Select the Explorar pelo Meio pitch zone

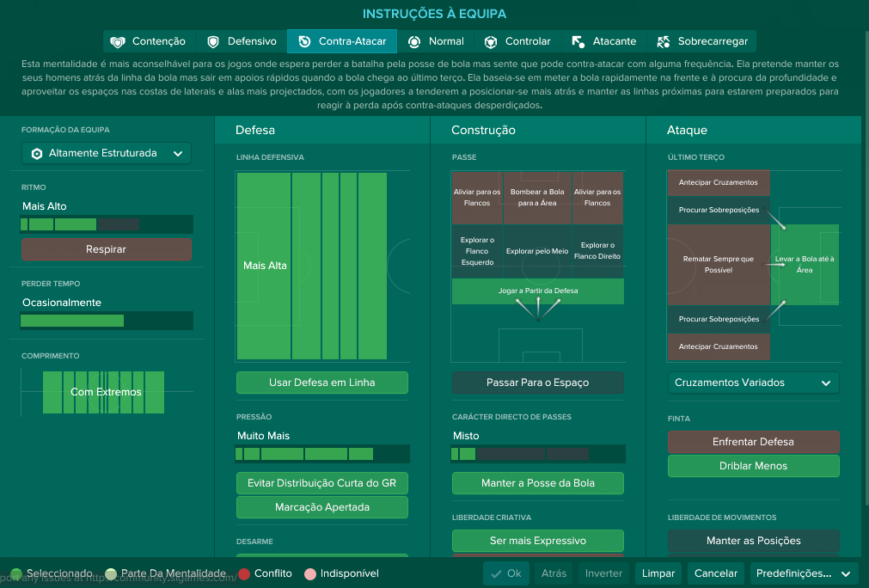click(537, 251)
